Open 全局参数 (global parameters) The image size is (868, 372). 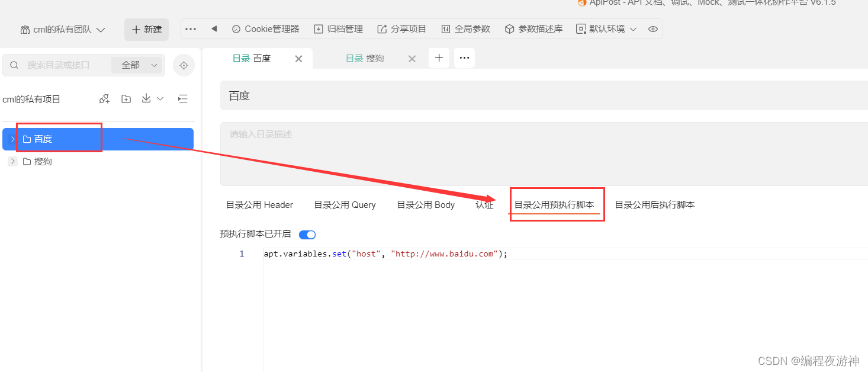point(466,28)
